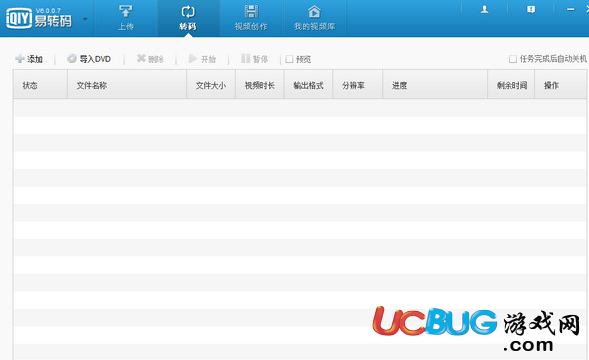Open the feedback message icon
The image size is (589, 360).
point(531,10)
